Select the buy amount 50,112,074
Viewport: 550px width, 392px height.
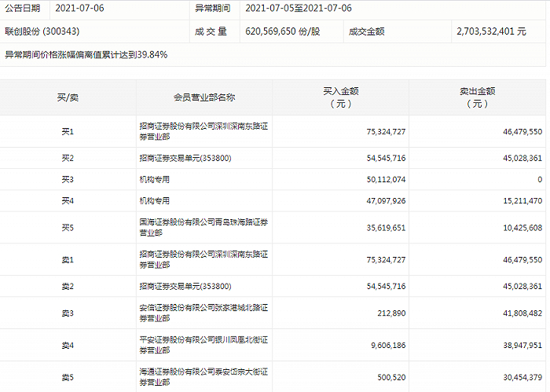[386, 180]
